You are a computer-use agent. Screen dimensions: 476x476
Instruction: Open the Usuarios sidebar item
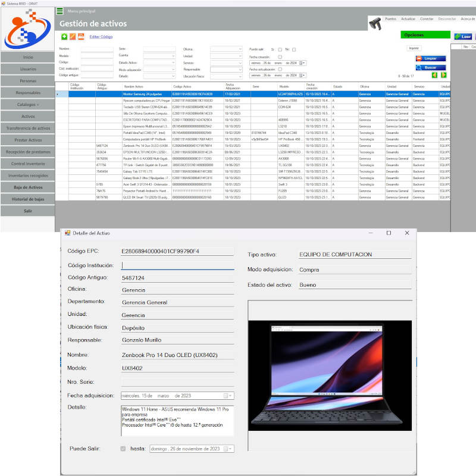click(x=28, y=69)
